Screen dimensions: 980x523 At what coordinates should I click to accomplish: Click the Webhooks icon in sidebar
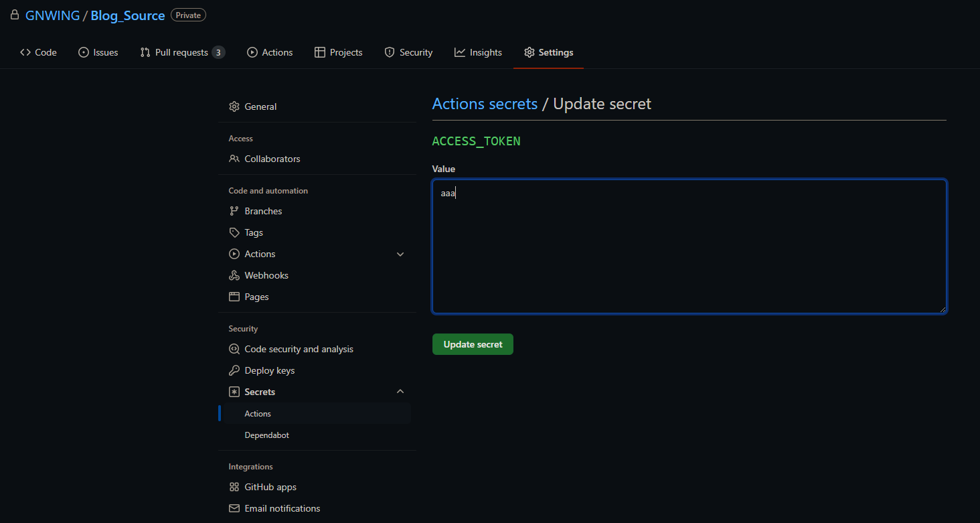point(234,275)
